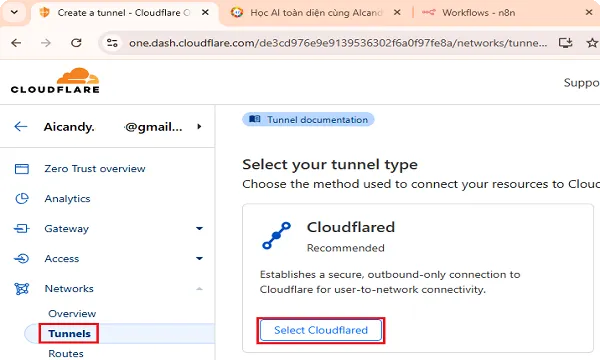Close the Học AI toàn diện tab
Screen dimensions: 600x360
397,13
